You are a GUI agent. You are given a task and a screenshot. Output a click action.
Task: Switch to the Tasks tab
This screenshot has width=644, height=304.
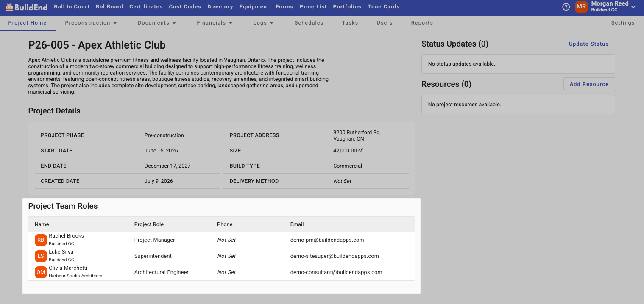pyautogui.click(x=350, y=23)
